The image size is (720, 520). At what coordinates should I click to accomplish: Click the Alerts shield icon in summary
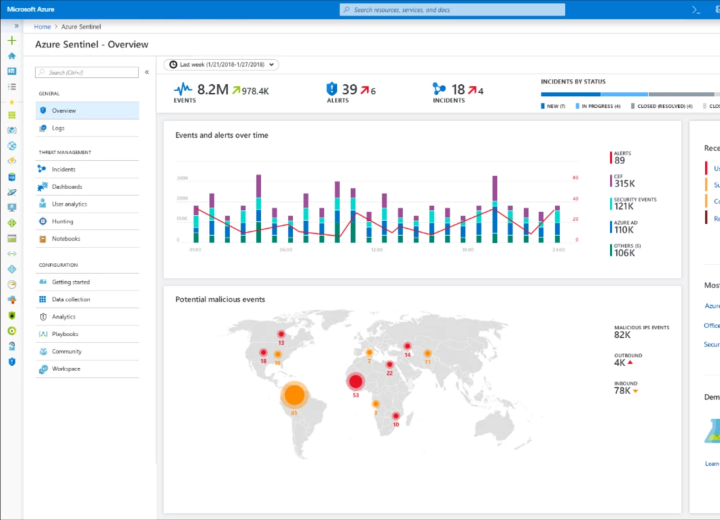(x=332, y=88)
